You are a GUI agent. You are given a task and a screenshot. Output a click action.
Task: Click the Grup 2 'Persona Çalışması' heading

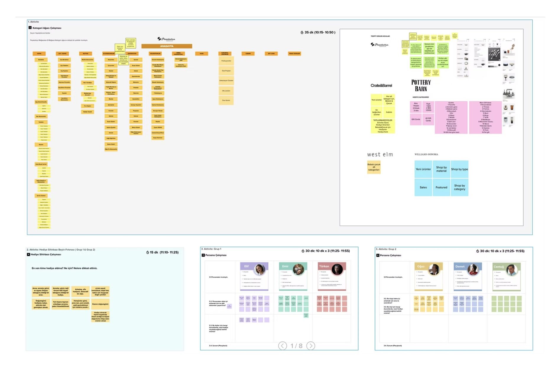[390, 255]
